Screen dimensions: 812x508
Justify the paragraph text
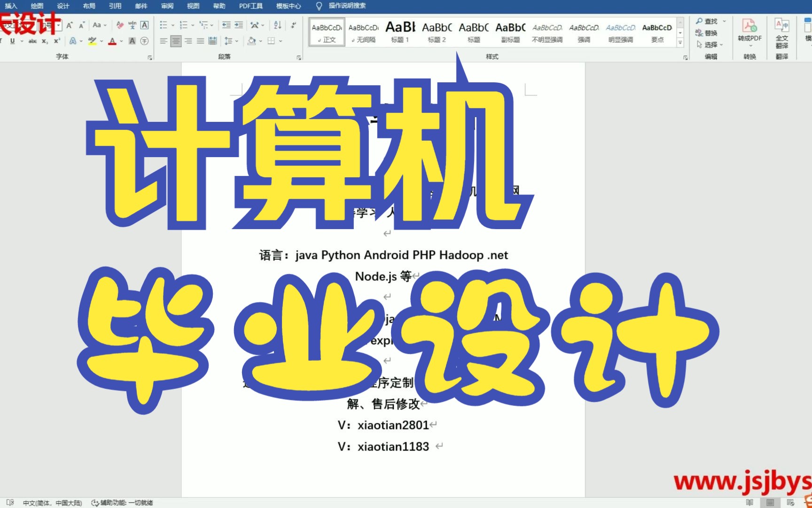tap(200, 41)
